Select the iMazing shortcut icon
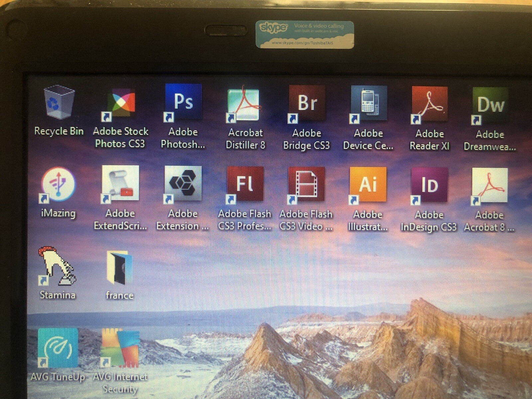532x399 pixels. [58, 185]
